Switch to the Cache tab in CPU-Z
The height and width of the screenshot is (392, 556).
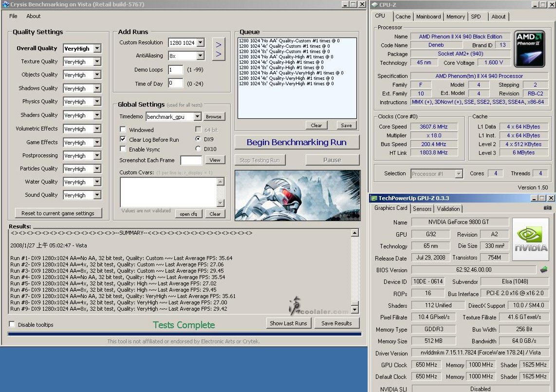[403, 17]
